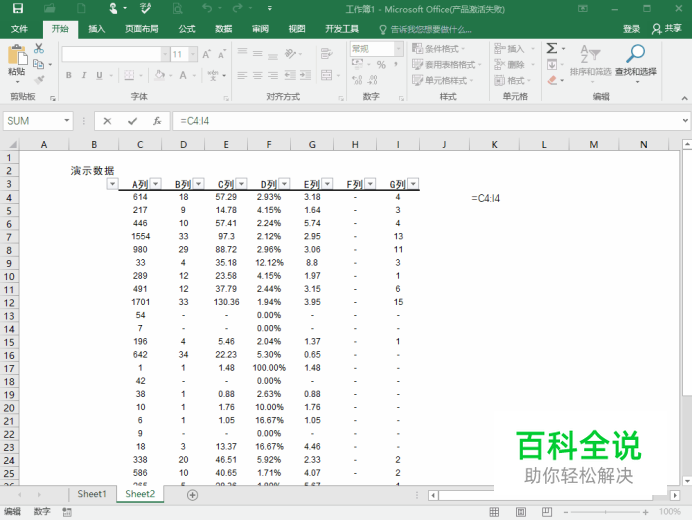The height and width of the screenshot is (520, 692).
Task: Switch to the 视图 ribbon tab
Action: pyautogui.click(x=297, y=29)
